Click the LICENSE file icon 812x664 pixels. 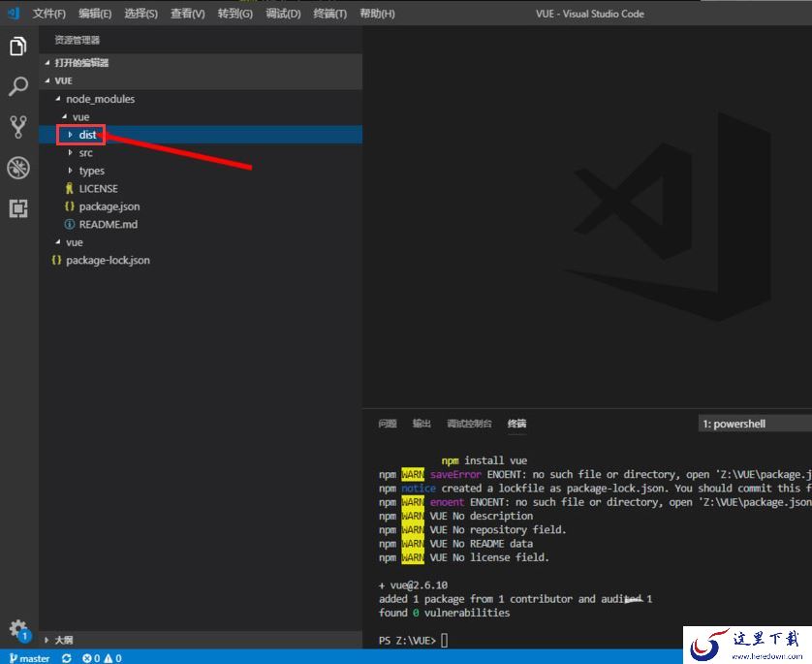click(70, 188)
